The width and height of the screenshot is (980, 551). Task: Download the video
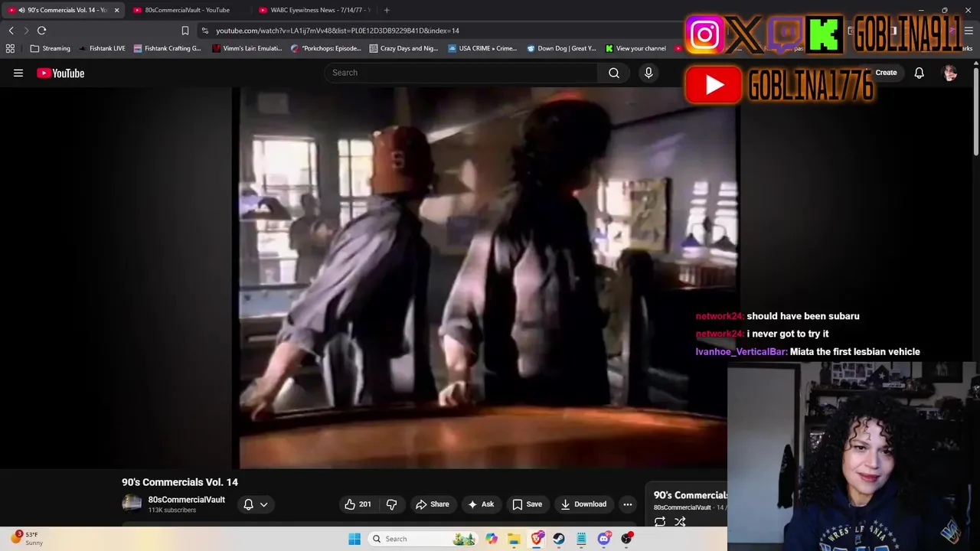[583, 504]
